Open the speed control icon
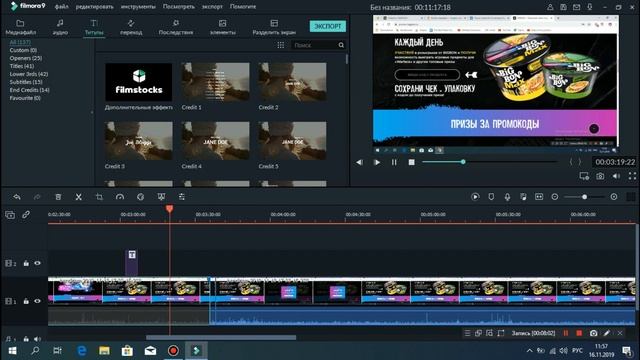640x360 pixels. pos(120,197)
